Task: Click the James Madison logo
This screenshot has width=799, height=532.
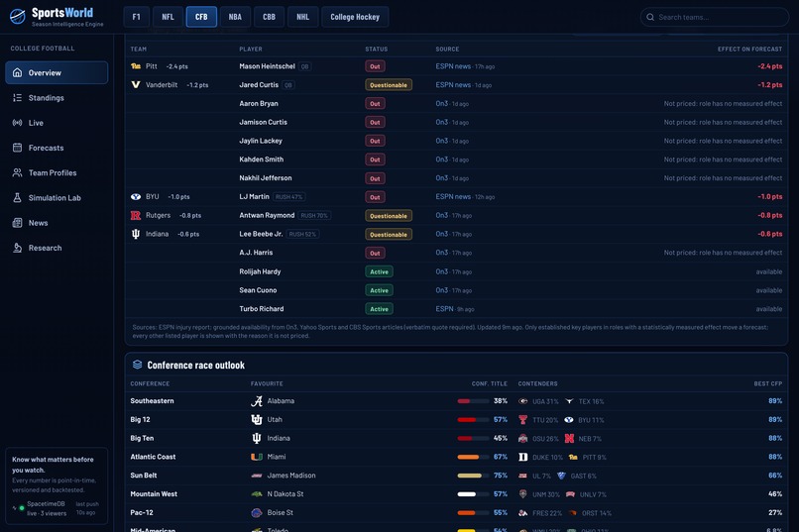Action: [x=257, y=476]
